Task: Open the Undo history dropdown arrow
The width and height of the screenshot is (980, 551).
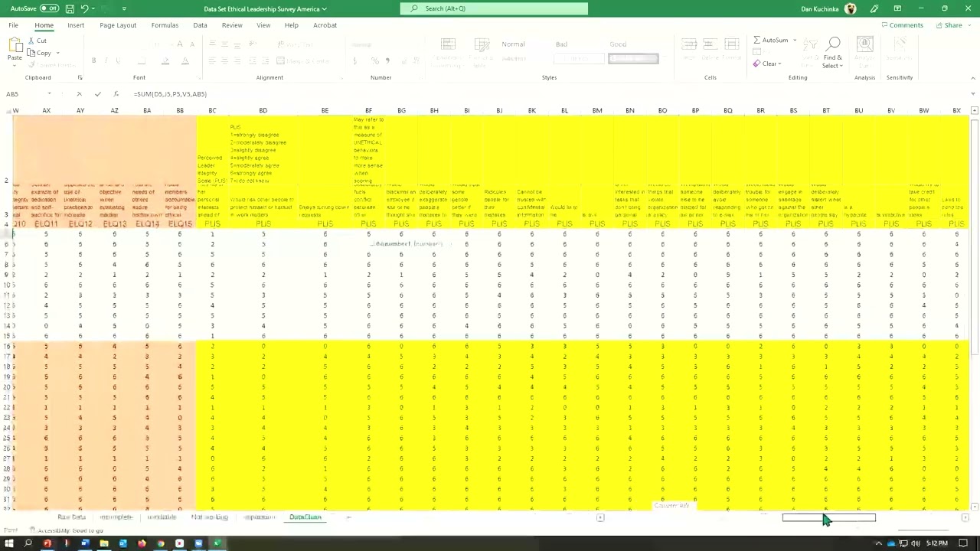Action: pos(94,8)
